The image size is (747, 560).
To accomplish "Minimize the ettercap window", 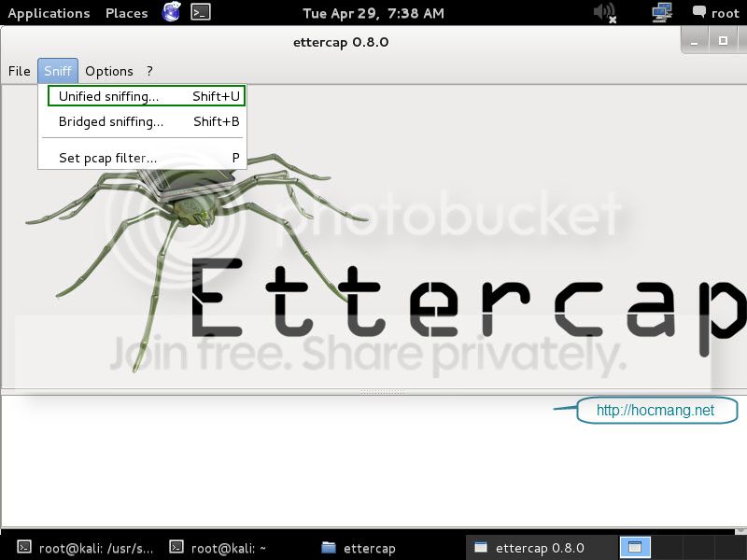I will click(x=695, y=41).
